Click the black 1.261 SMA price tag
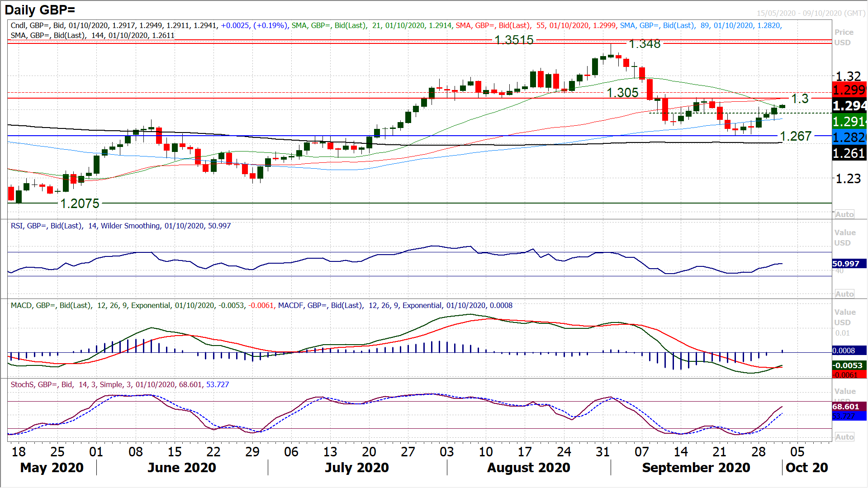Viewport: 868px width, 488px height. coord(849,153)
